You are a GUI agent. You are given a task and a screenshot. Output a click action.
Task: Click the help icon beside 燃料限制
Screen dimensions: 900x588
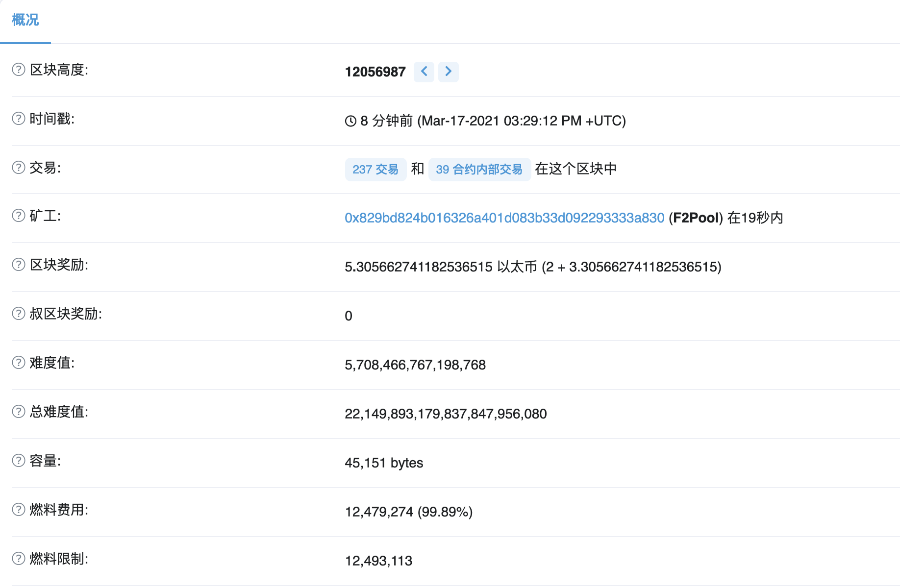point(19,559)
